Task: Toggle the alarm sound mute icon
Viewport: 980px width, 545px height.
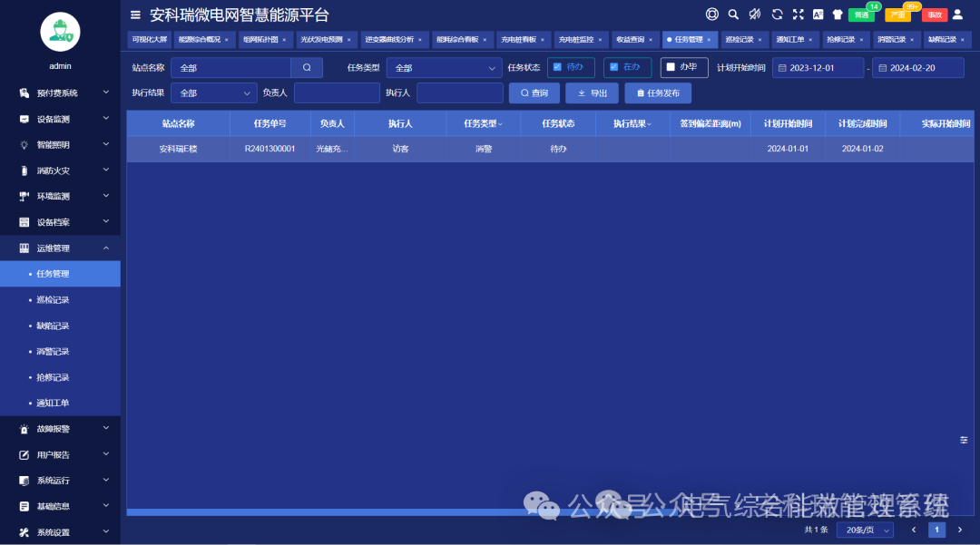Action: coord(754,15)
